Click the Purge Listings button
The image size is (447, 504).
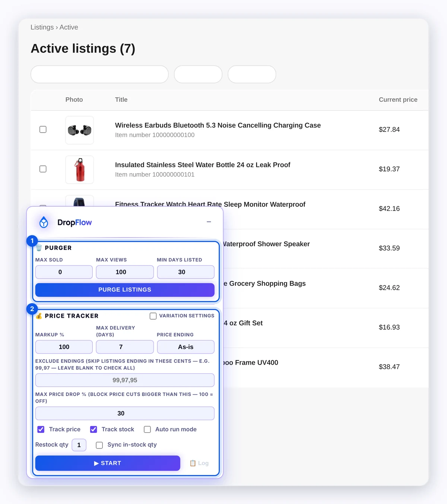(125, 290)
